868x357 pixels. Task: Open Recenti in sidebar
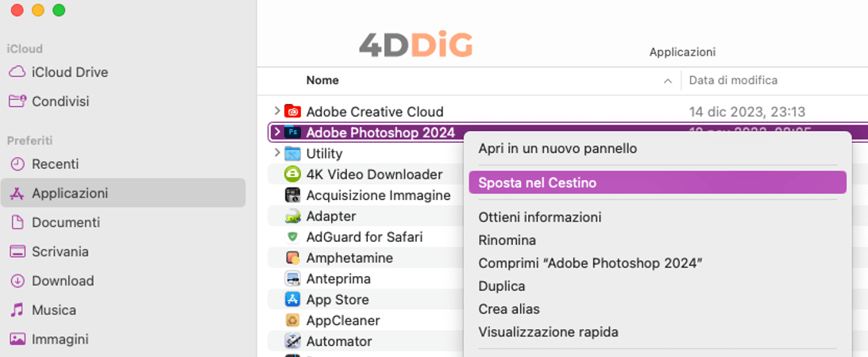[56, 164]
